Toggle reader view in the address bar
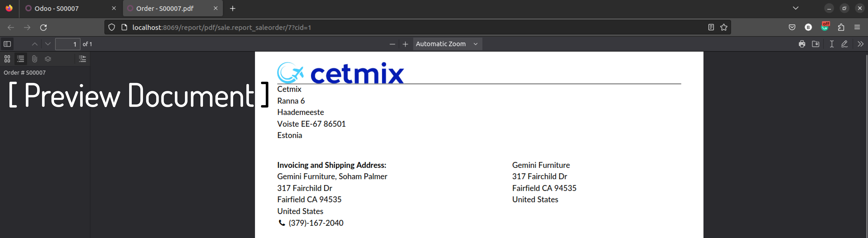This screenshot has width=868, height=238. 711,27
